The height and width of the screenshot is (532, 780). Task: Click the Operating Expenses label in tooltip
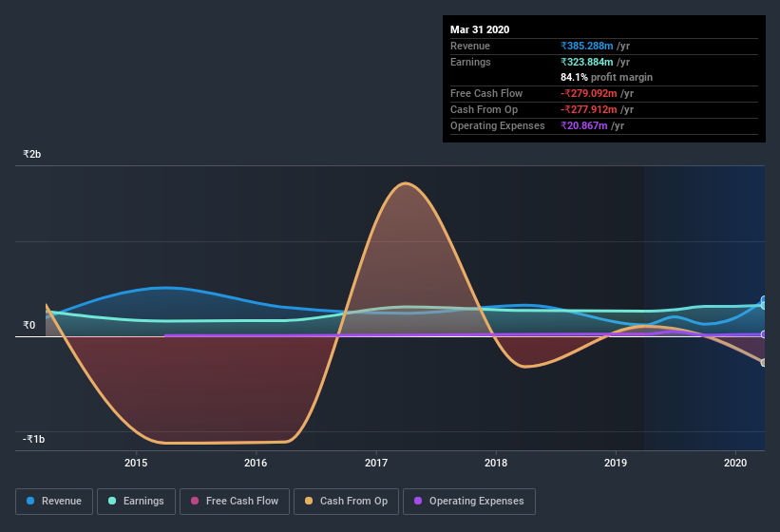click(498, 125)
